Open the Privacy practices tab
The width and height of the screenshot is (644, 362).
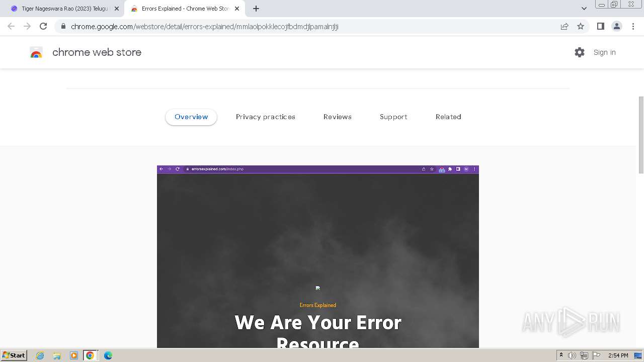point(266,117)
